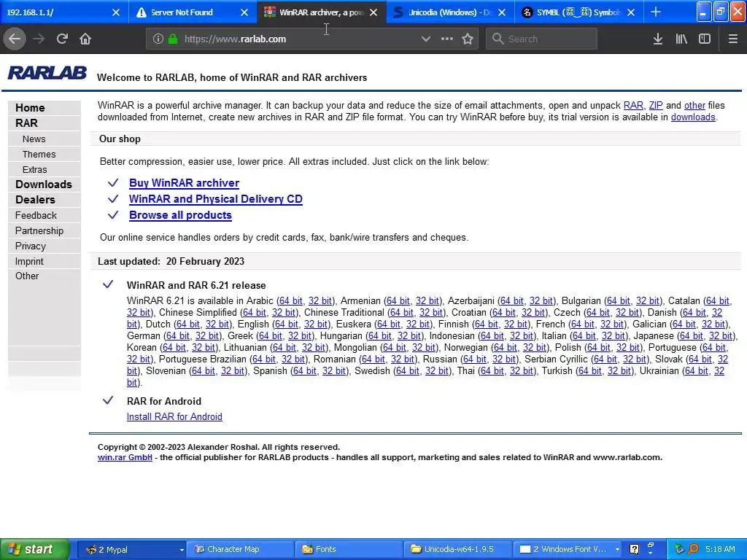Image resolution: width=747 pixels, height=560 pixels.
Task: Switch to Unicodia-w64-1.9.5 taskbar window
Action: click(457, 549)
